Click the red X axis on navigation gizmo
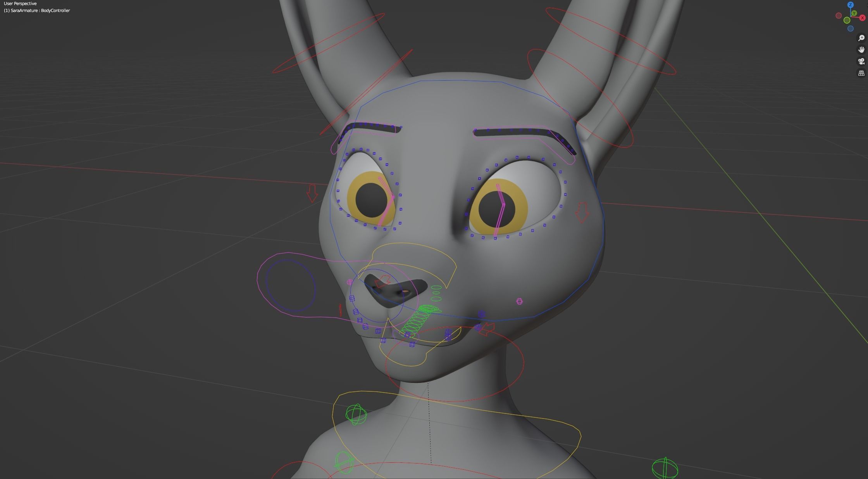The image size is (868, 479). (863, 18)
